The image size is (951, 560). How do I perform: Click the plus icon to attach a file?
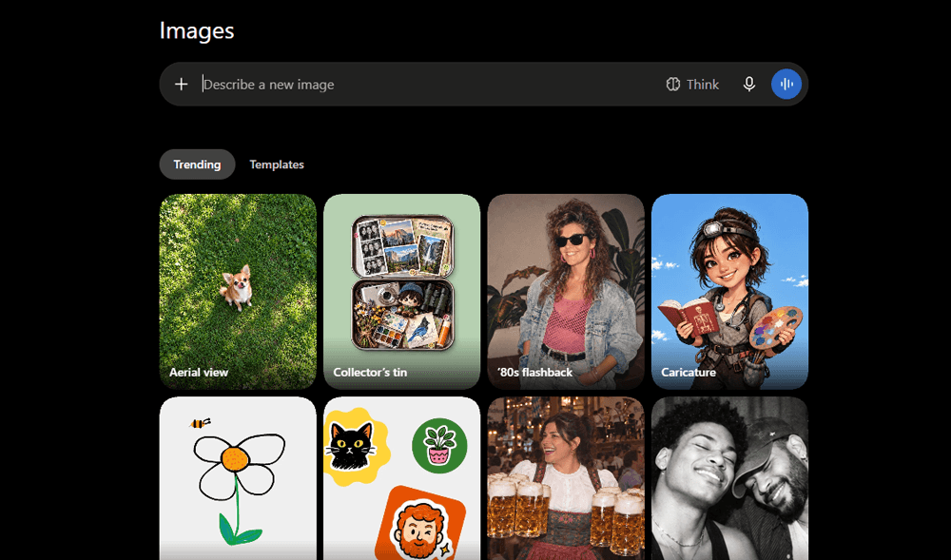[181, 85]
